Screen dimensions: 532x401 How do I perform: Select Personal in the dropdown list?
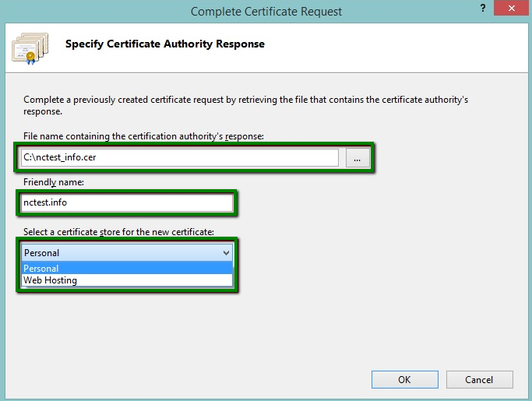tap(127, 269)
